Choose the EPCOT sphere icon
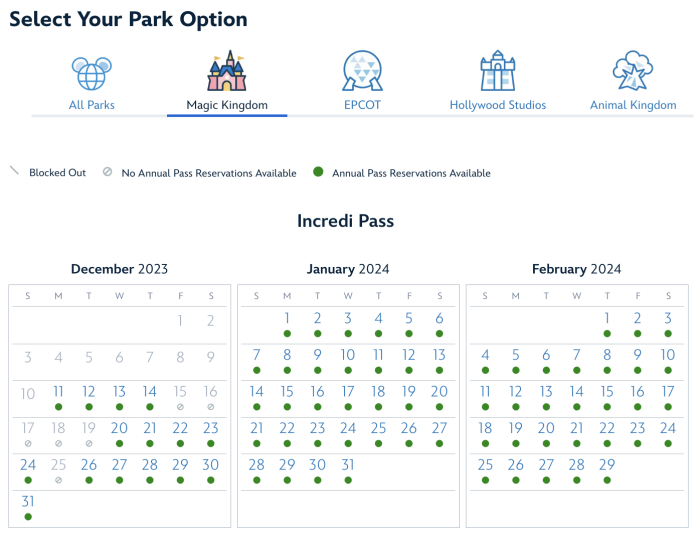 362,71
